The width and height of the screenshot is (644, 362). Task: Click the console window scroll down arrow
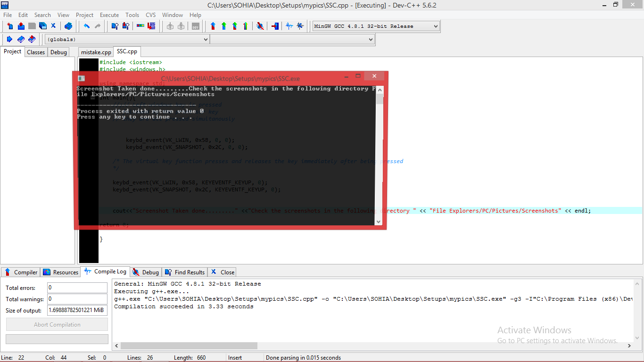(x=379, y=221)
